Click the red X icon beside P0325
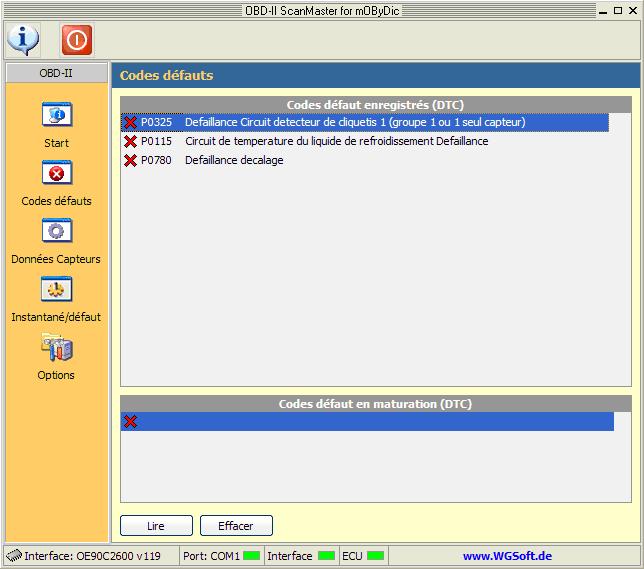Image resolution: width=644 pixels, height=569 pixels. [130, 122]
